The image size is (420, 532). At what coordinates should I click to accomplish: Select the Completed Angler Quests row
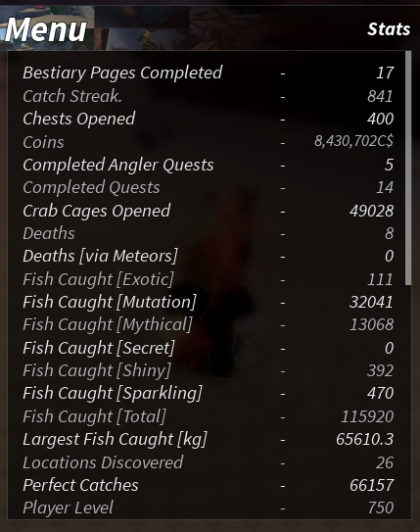209,165
